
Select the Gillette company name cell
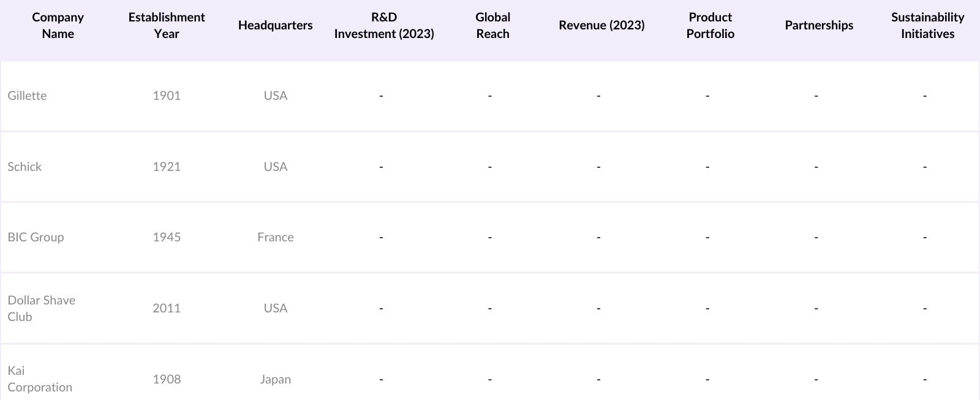27,96
